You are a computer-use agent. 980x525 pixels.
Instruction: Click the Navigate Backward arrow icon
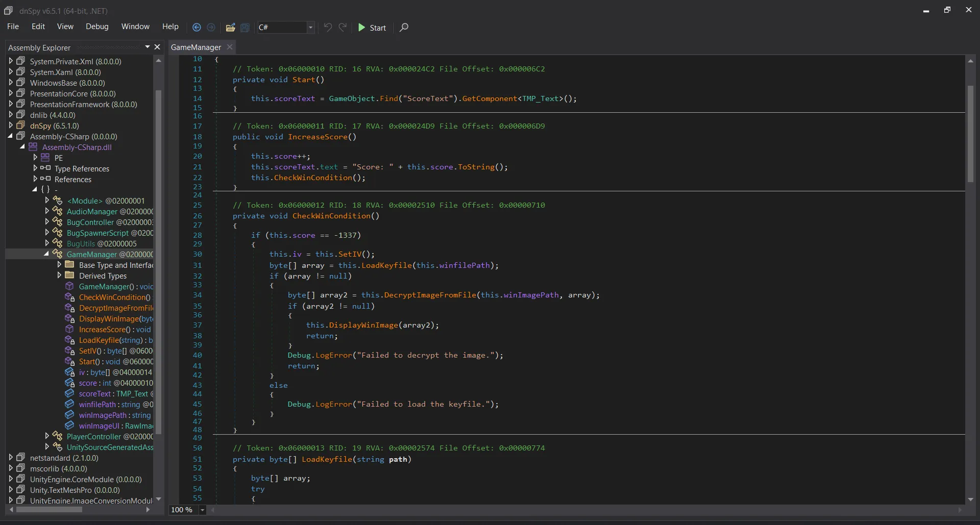click(197, 28)
